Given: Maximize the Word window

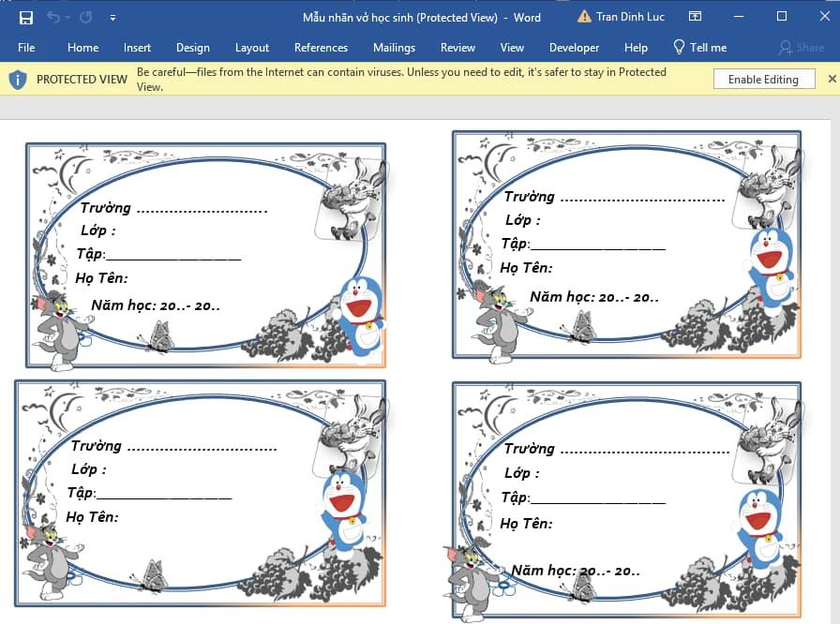Looking at the screenshot, I should (x=782, y=17).
